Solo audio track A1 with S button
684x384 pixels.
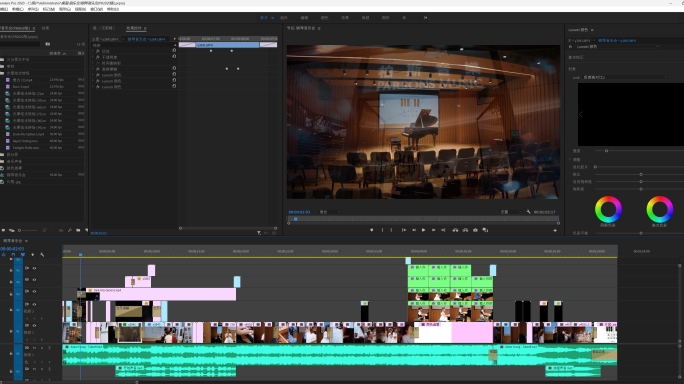point(41,348)
